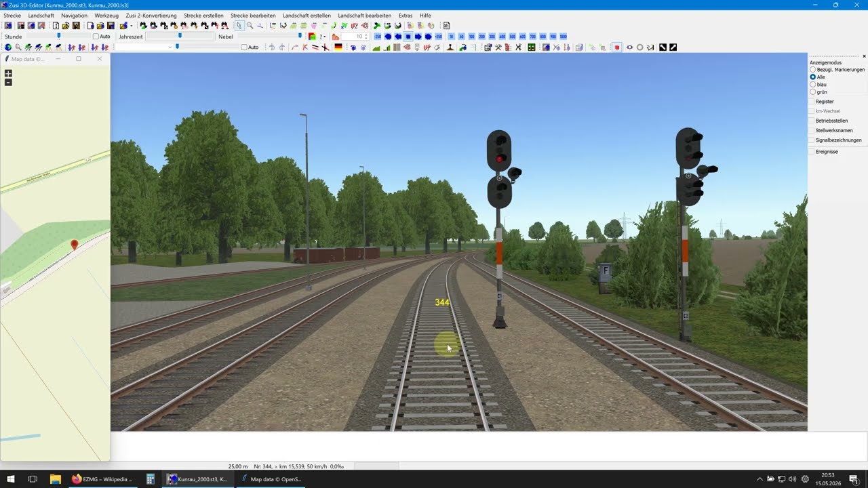Click the circle outline icon next to eye
This screenshot has height=488, width=868.
[x=639, y=47]
